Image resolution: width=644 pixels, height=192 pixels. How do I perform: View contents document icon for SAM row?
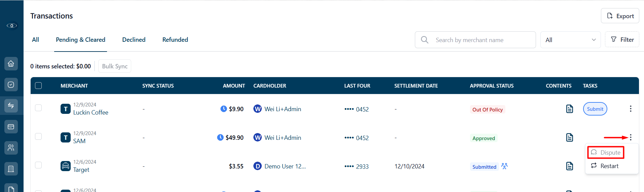[569, 137]
